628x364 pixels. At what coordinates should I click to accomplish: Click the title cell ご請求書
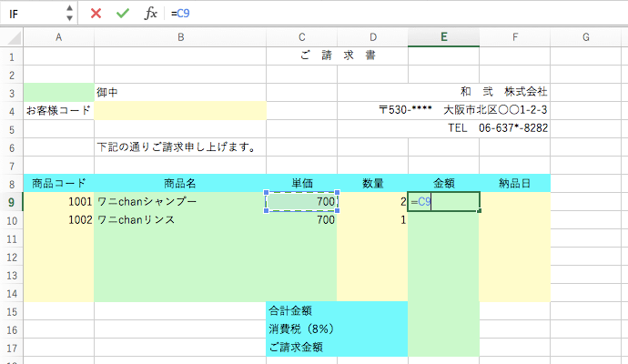click(338, 56)
